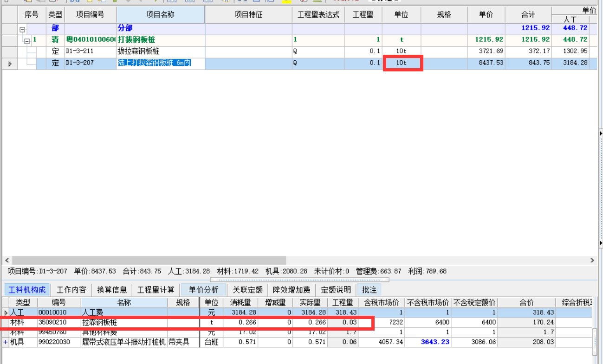The width and height of the screenshot is (603, 364).
Task: Click the 带夹具 spec cell
Action: coord(183,342)
